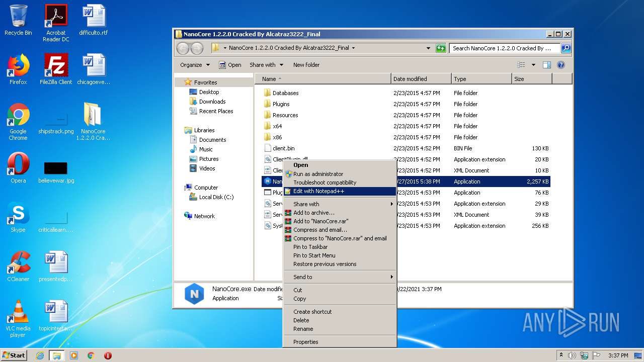Image resolution: width=644 pixels, height=362 pixels.
Task: Click the Start button
Action: click(14, 355)
